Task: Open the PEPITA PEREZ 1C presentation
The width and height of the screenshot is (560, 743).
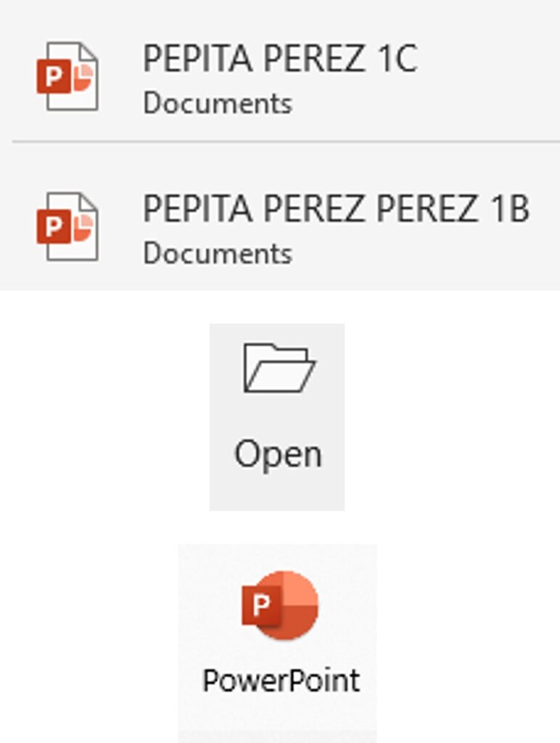Action: (279, 59)
